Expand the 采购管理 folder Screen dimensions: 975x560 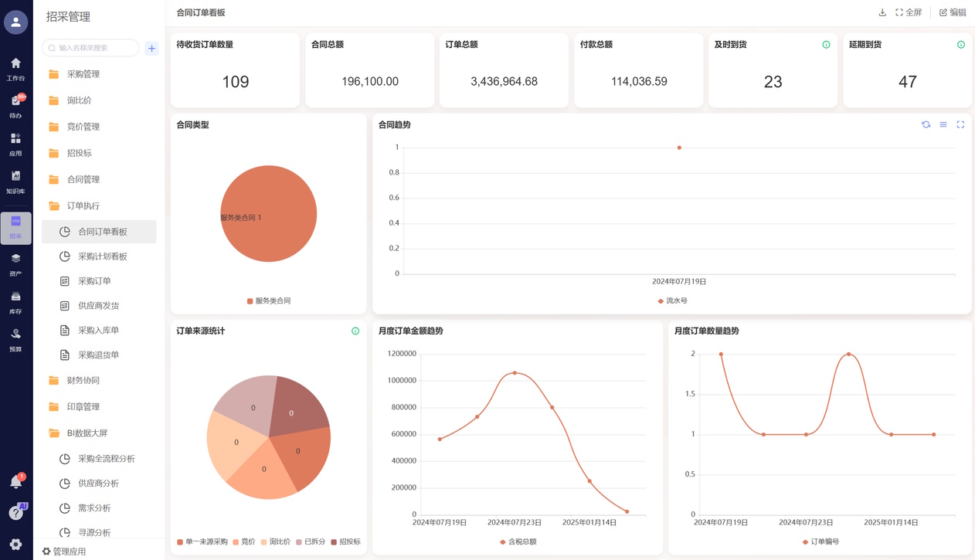[83, 74]
